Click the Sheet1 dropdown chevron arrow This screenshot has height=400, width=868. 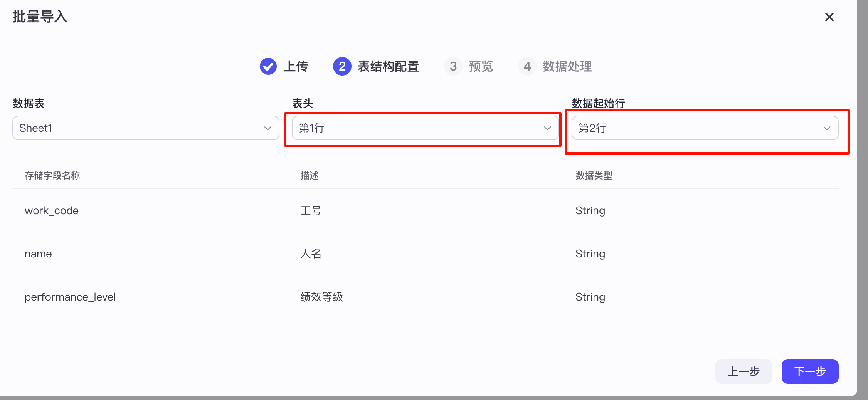267,128
